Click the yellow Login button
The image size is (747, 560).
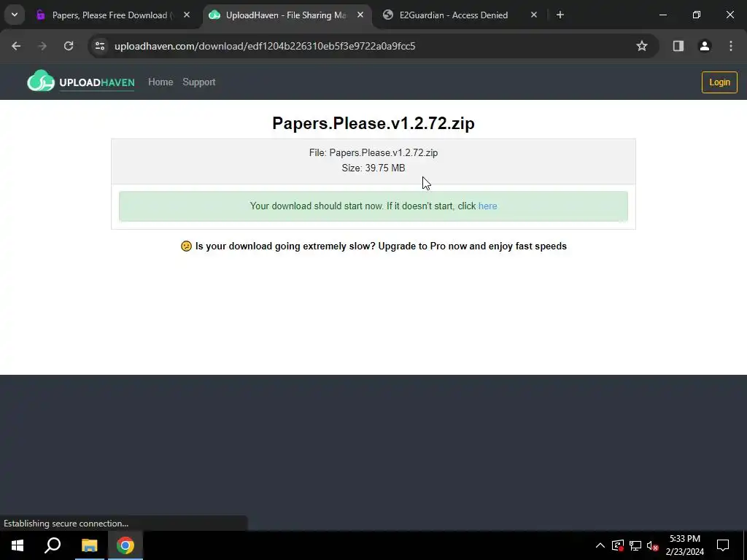[x=719, y=82]
